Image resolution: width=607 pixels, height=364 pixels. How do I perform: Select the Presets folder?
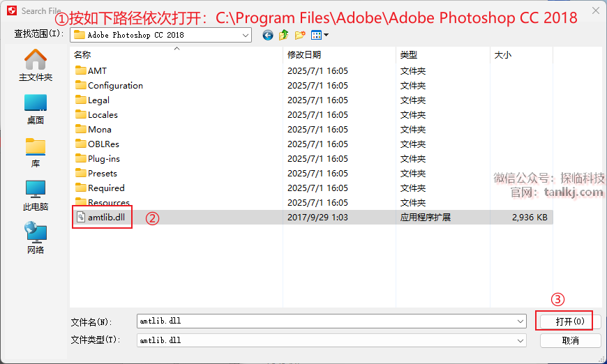[96, 174]
